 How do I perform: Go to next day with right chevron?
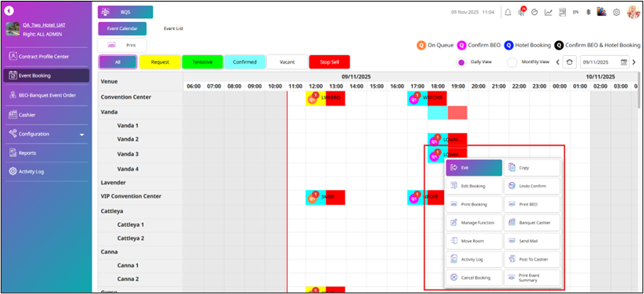pos(634,62)
